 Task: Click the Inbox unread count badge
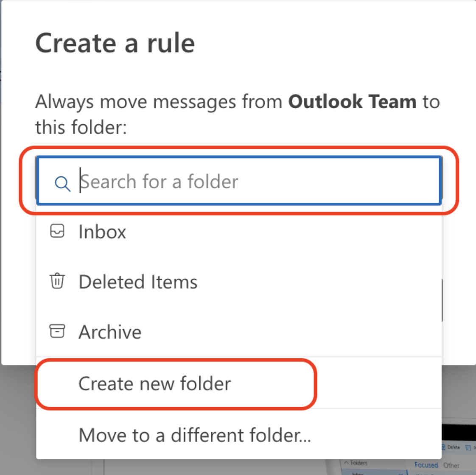click(401, 474)
